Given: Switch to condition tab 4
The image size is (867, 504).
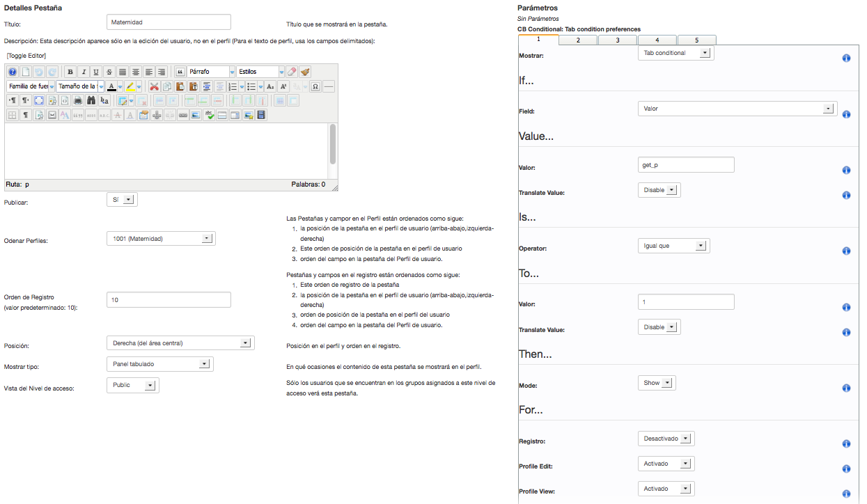Looking at the screenshot, I should (657, 40).
